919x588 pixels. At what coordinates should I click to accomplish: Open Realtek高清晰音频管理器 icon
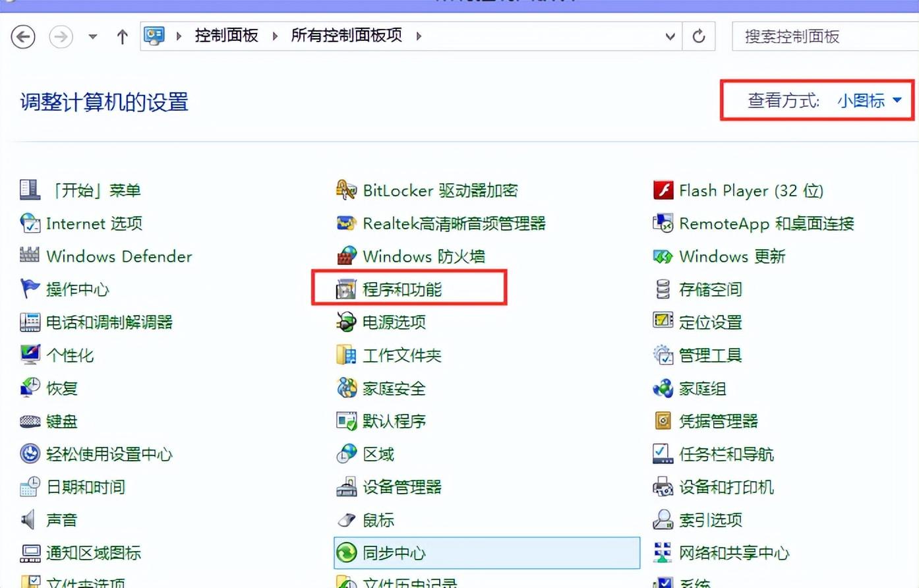[346, 223]
